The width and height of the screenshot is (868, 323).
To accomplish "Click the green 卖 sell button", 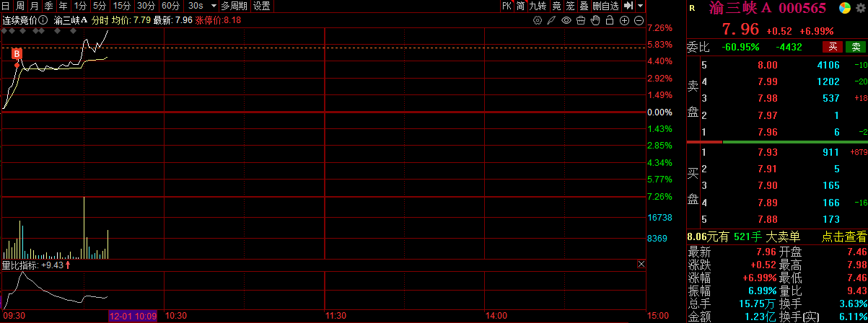I will point(856,48).
